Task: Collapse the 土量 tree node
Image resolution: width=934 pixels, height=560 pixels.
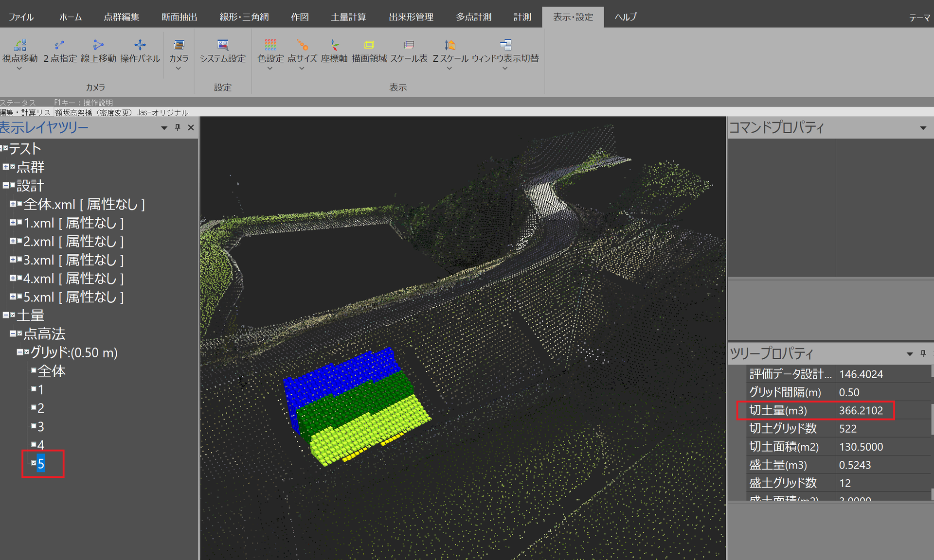Action: (x=5, y=315)
